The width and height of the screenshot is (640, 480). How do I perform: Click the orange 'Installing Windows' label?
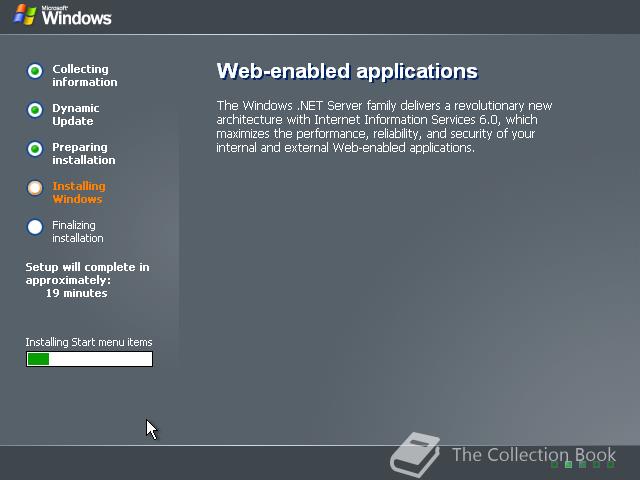(x=79, y=193)
